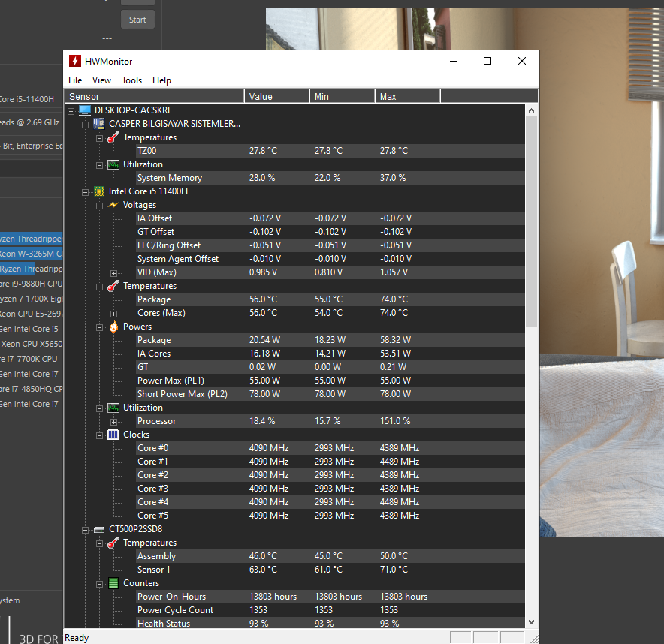Click the Counters green list icon
664x644 pixels.
[113, 583]
